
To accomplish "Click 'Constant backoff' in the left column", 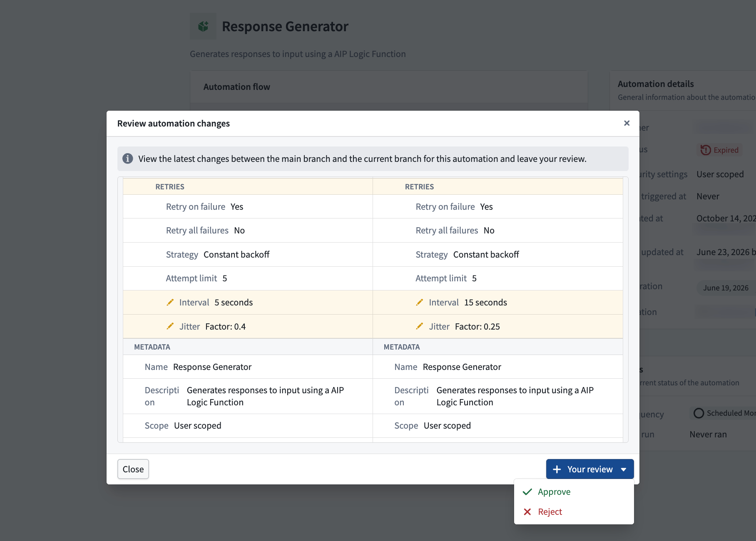I will (236, 255).
